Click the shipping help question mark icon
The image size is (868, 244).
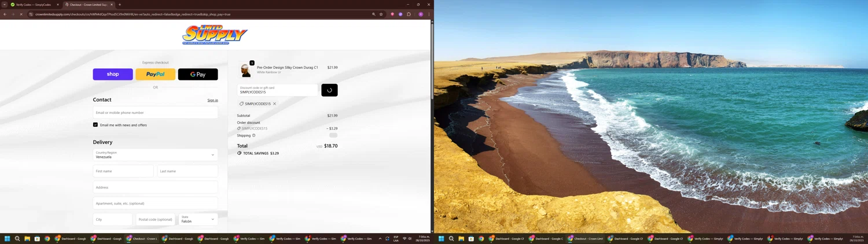tap(253, 135)
